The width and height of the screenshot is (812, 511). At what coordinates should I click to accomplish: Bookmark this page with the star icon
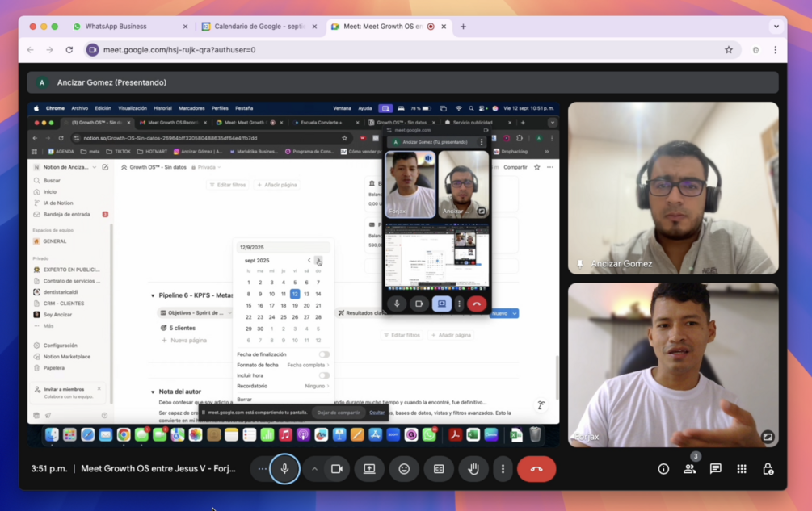[x=729, y=50]
